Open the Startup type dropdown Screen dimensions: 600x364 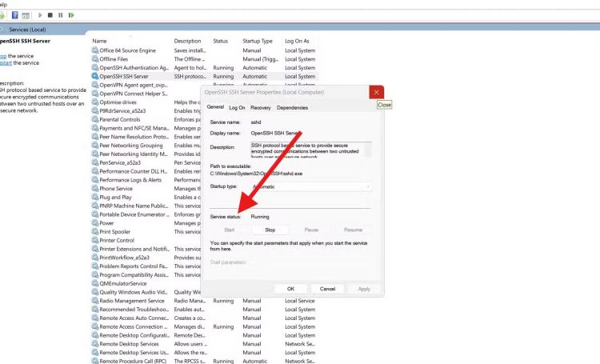pos(310,186)
